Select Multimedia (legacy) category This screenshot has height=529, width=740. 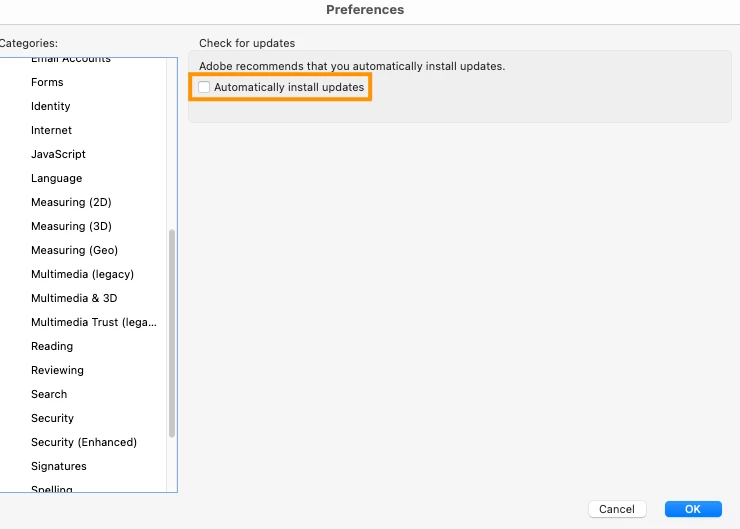pyautogui.click(x=82, y=274)
